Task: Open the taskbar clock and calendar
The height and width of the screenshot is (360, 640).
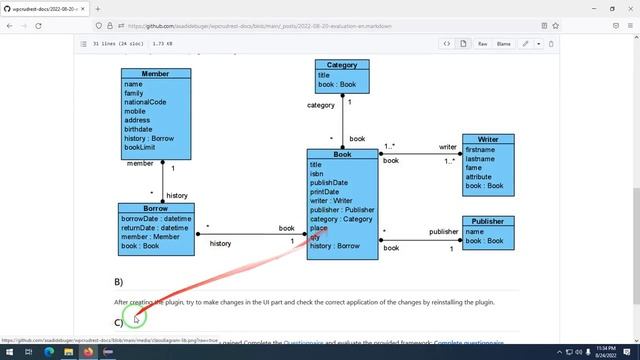Action: (606, 352)
